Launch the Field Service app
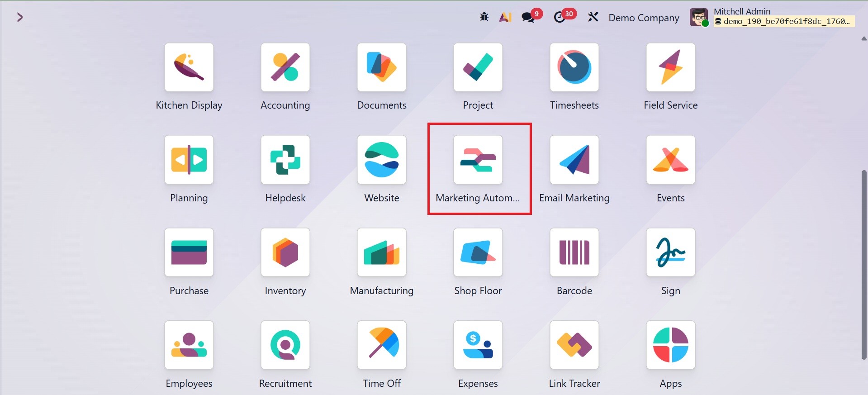Image resolution: width=868 pixels, height=395 pixels. pos(671,67)
